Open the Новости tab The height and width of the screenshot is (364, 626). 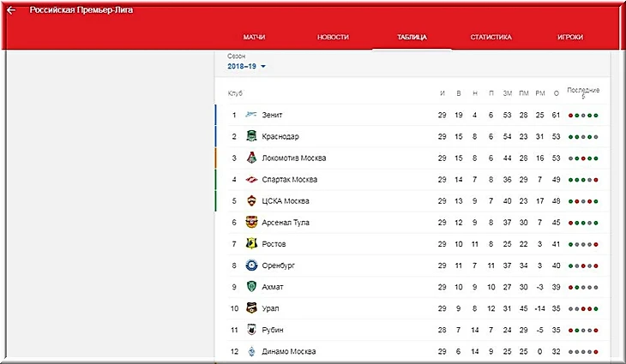[x=333, y=37]
